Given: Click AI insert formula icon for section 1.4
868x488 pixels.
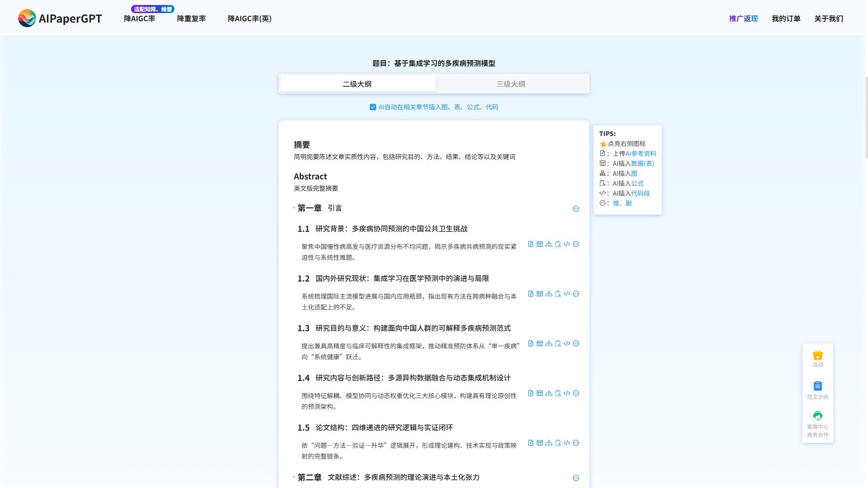Looking at the screenshot, I should click(x=558, y=393).
